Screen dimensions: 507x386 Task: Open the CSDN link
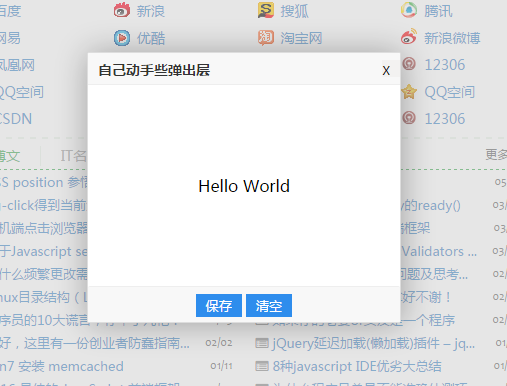tap(16, 119)
